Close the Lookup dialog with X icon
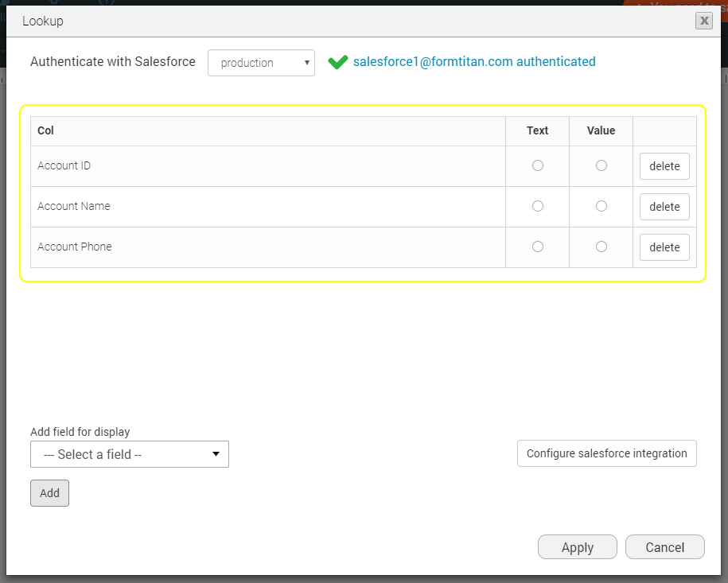The image size is (728, 583). (703, 21)
